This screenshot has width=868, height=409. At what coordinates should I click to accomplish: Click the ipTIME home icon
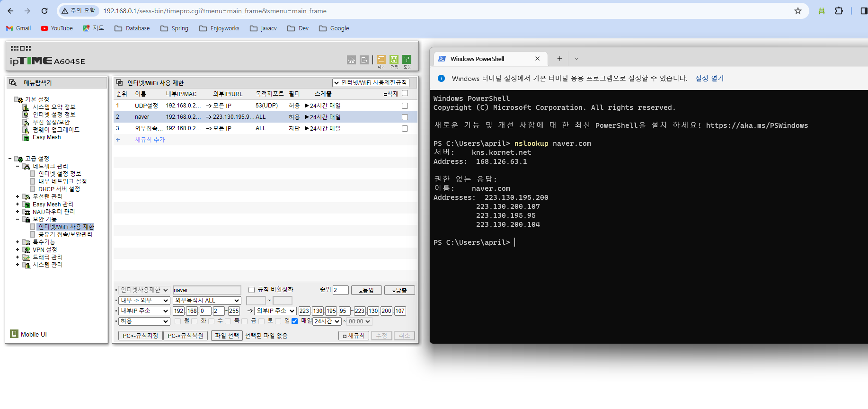(x=351, y=60)
